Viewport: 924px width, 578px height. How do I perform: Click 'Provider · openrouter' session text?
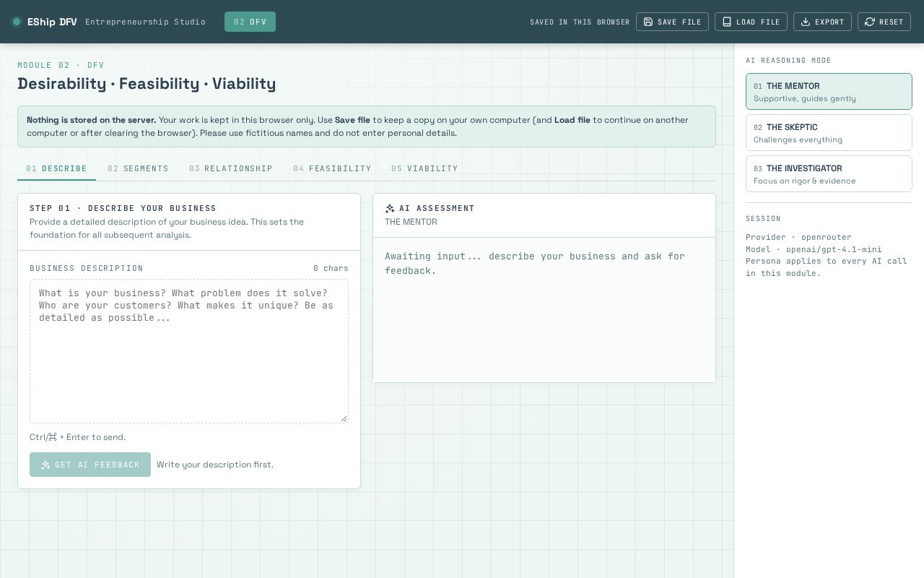pyautogui.click(x=798, y=237)
